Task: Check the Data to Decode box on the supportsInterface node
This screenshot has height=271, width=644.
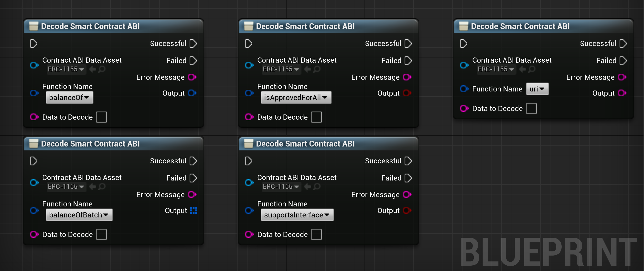Action: pyautogui.click(x=316, y=234)
